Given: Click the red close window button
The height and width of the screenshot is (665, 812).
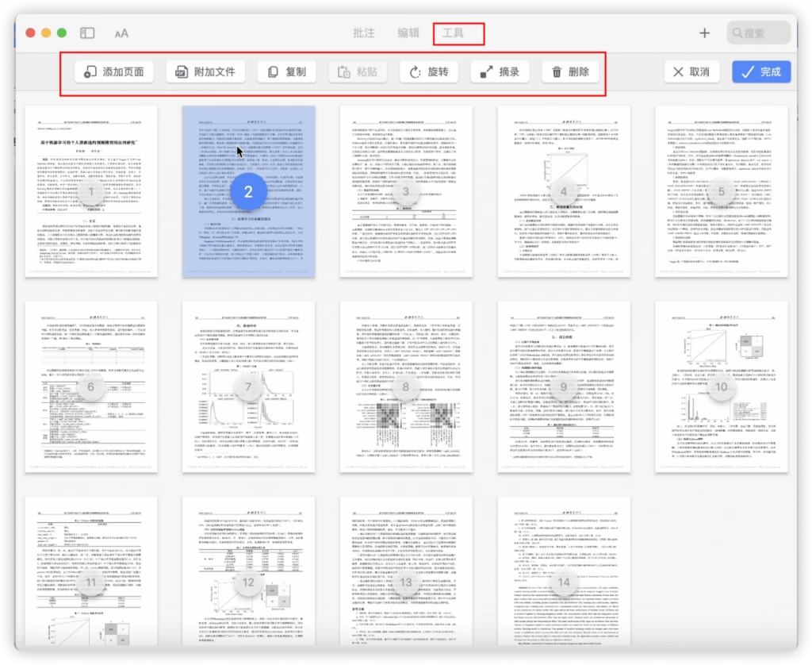Looking at the screenshot, I should point(31,33).
